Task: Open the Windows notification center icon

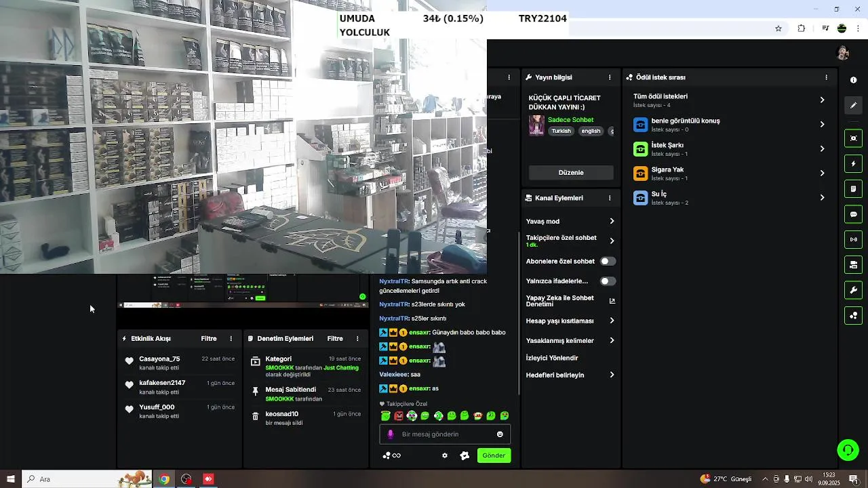Action: (x=853, y=479)
